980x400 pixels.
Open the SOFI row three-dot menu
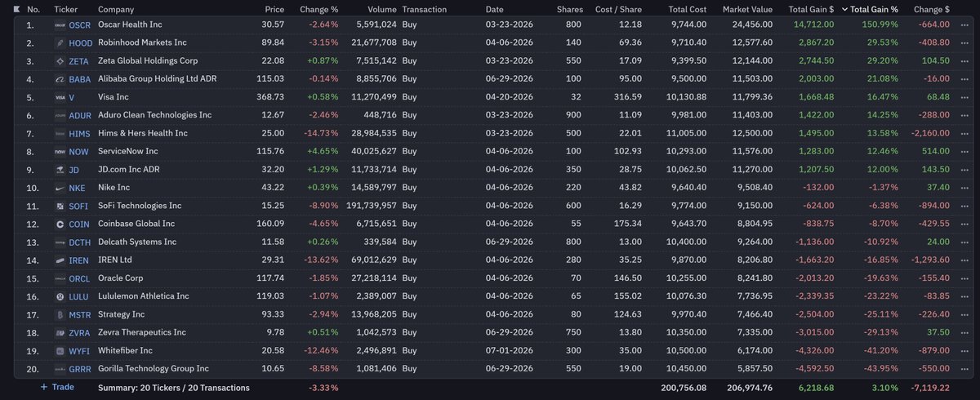(966, 206)
